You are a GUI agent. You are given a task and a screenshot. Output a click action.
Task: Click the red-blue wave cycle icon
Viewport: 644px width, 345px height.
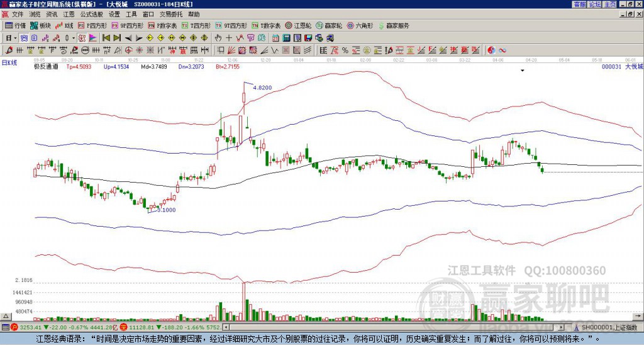(x=502, y=50)
